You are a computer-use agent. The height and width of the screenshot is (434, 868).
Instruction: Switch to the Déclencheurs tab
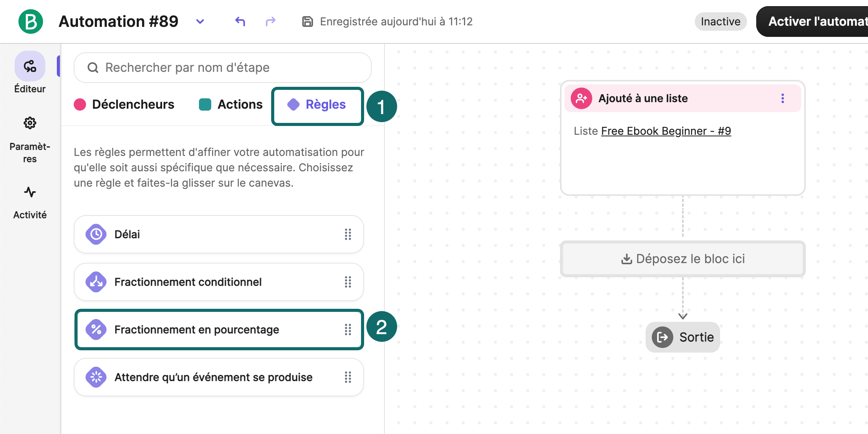point(124,104)
